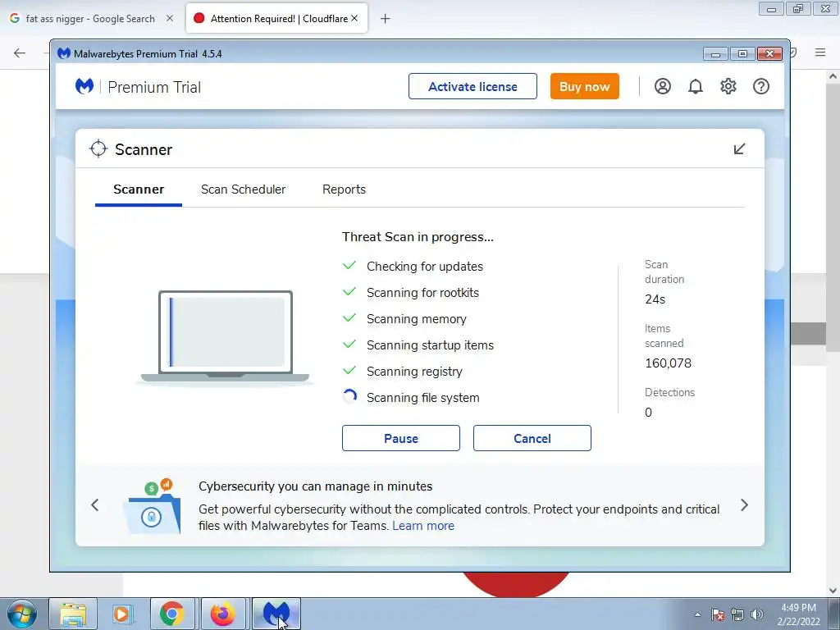Open Windows Explorer from the taskbar
This screenshot has width=840, height=630.
(73, 614)
